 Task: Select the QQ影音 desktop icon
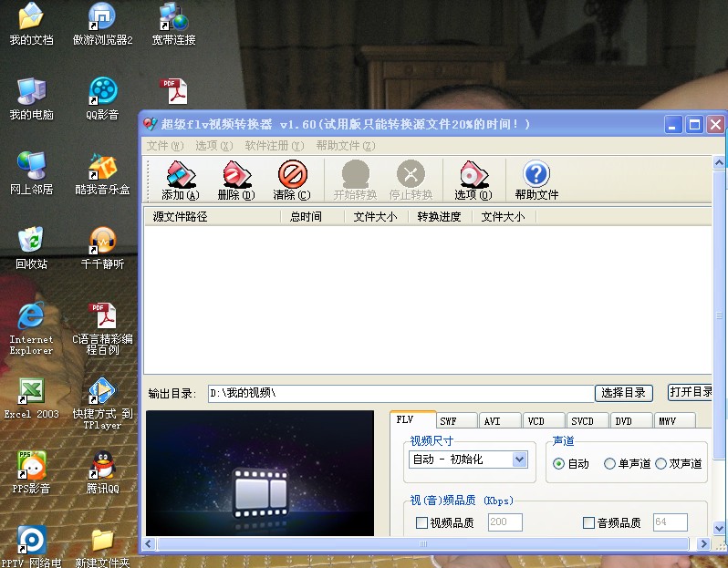pos(102,98)
